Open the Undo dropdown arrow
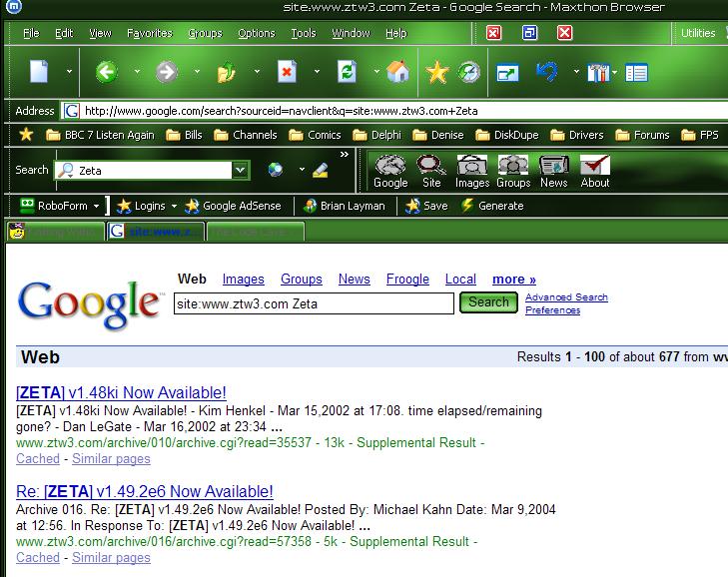 click(x=576, y=72)
